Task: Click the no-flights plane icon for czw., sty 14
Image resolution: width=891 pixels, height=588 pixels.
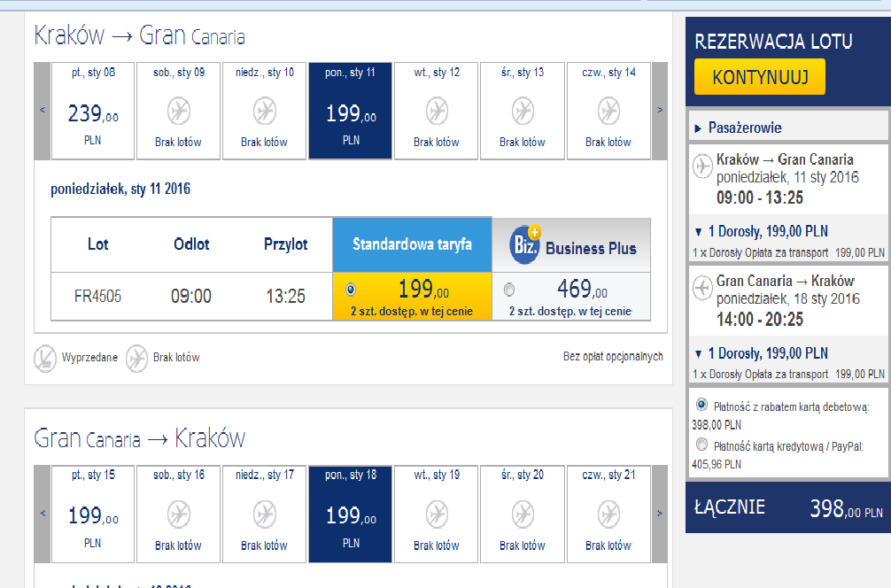Action: [x=608, y=112]
